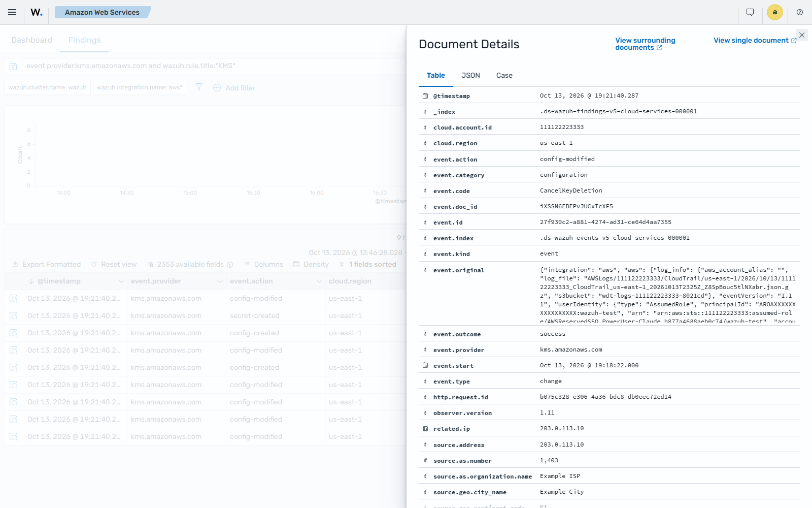
Task: Open the help circle icon
Action: click(800, 12)
